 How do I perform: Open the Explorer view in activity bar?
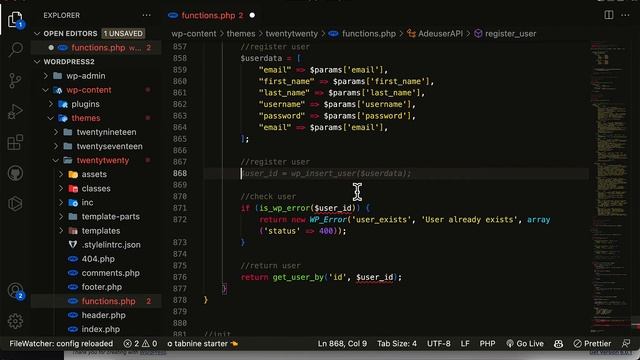15,20
